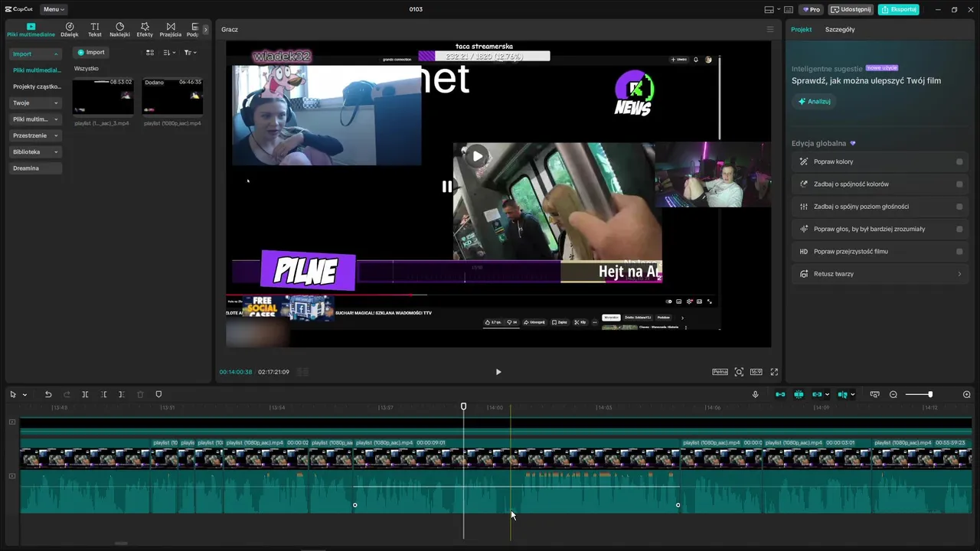This screenshot has width=980, height=551.
Task: Show more tabs with the right arrow
Action: click(205, 30)
